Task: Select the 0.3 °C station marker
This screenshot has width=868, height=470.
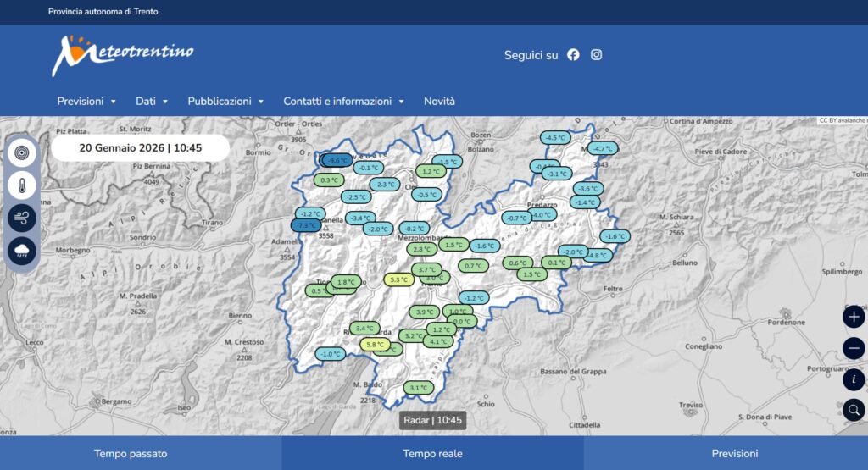Action: [329, 180]
